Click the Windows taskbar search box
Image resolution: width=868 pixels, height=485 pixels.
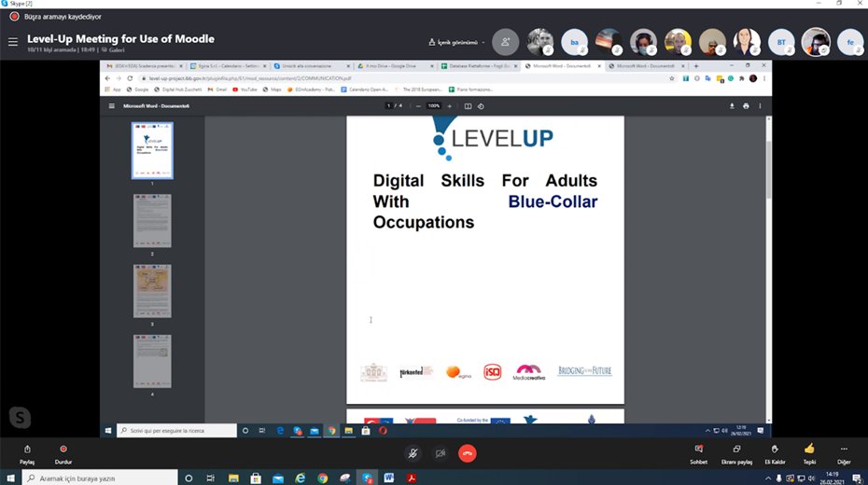click(98, 478)
